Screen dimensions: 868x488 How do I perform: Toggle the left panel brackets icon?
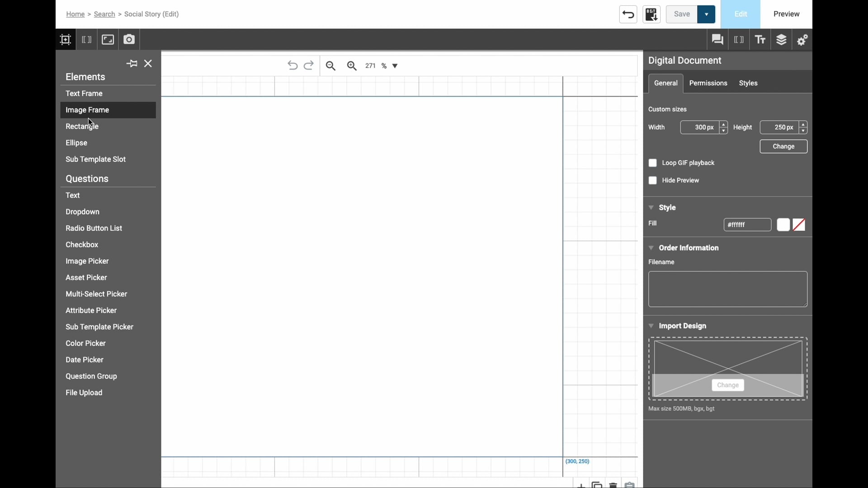tap(87, 40)
